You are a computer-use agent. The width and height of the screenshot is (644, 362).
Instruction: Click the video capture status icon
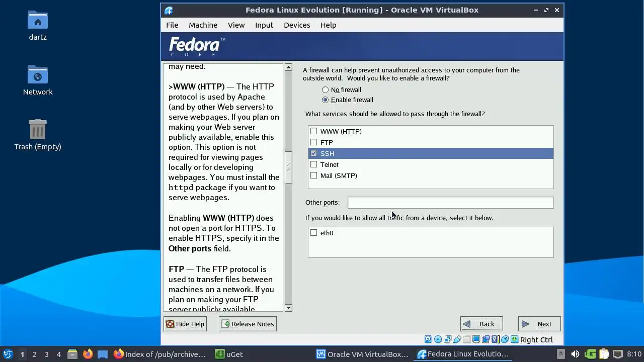tap(486, 339)
